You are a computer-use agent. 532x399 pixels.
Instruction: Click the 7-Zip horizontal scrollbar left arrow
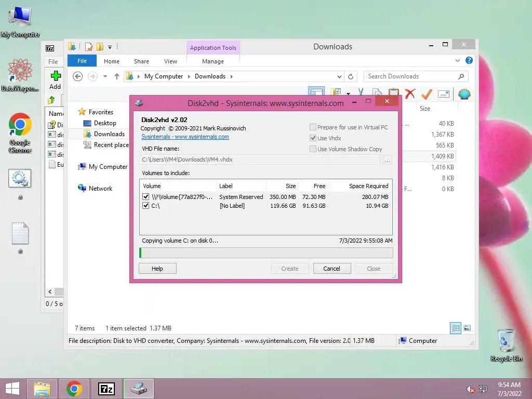point(50,292)
